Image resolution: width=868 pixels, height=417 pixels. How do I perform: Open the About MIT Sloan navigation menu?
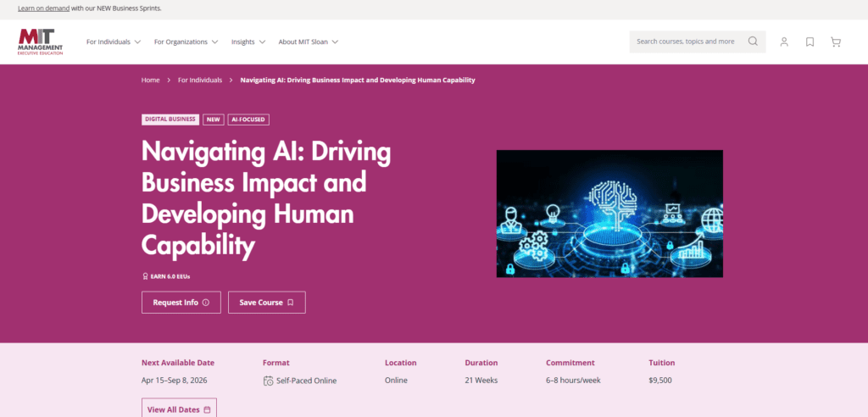click(x=309, y=42)
